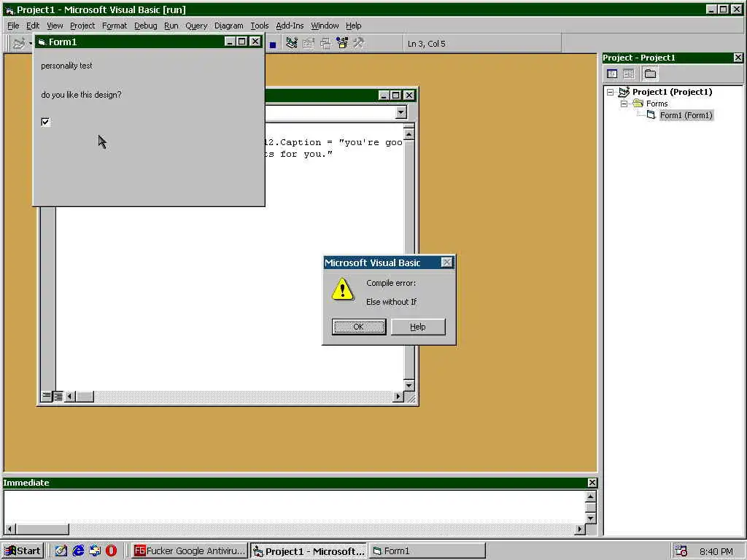Open the Form Layout Window toolbar icon
This screenshot has height=560, width=747.
[x=325, y=43]
